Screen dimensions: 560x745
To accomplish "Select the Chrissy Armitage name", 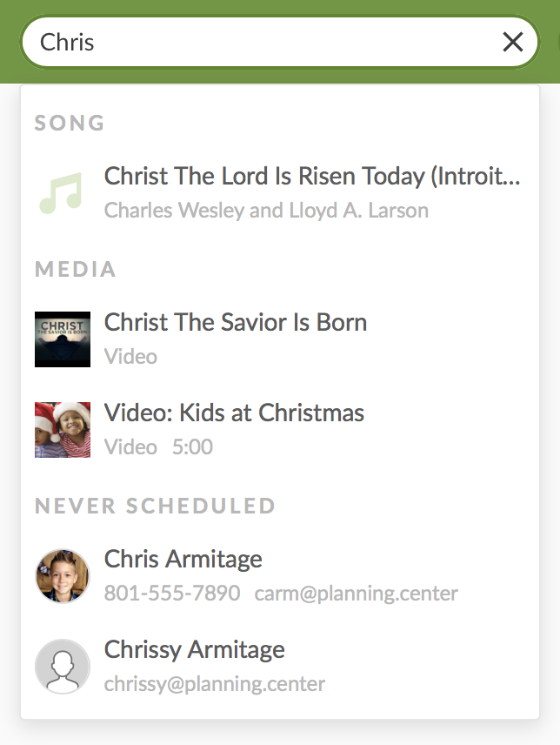I will [x=195, y=649].
